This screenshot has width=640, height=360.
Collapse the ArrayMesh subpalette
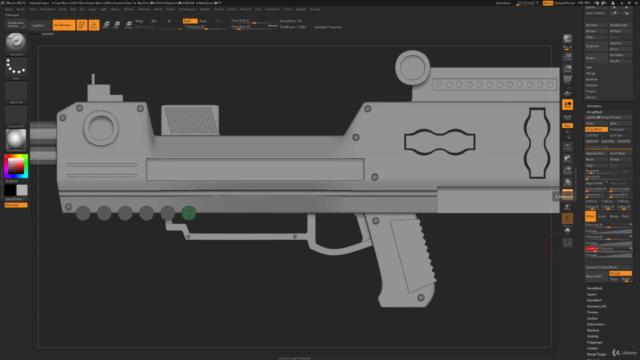click(x=595, y=112)
